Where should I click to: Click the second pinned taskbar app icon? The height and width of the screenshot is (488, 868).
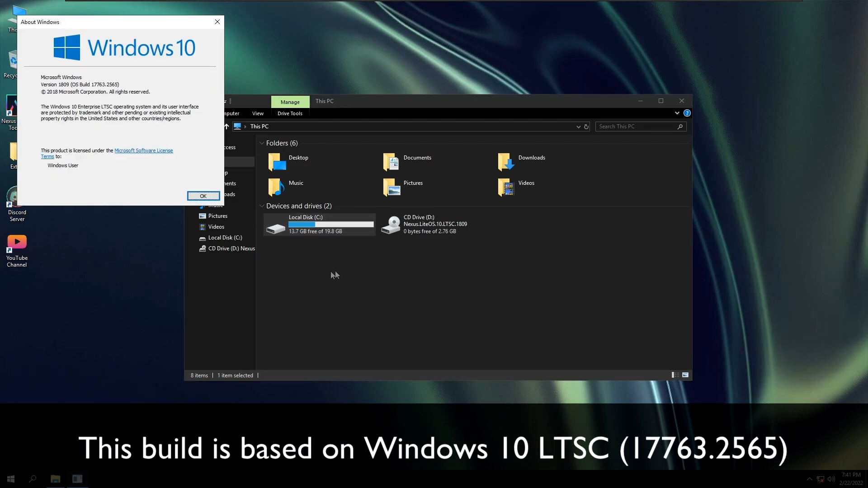click(x=77, y=479)
